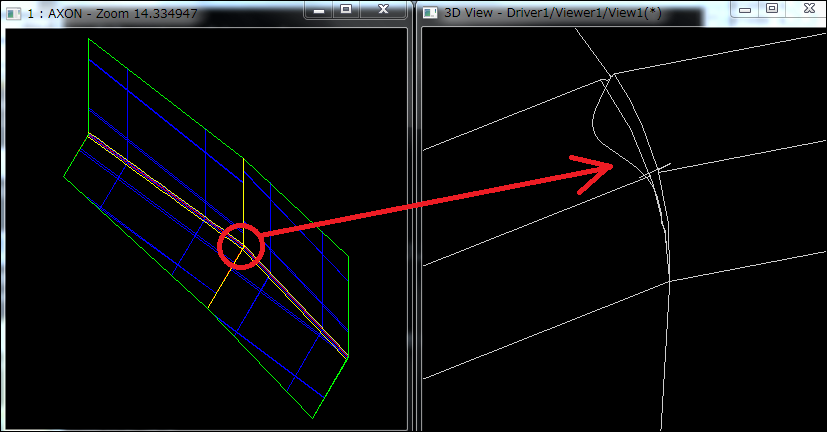Maximize the 3D View window
This screenshot has height=432, width=827.
click(771, 8)
